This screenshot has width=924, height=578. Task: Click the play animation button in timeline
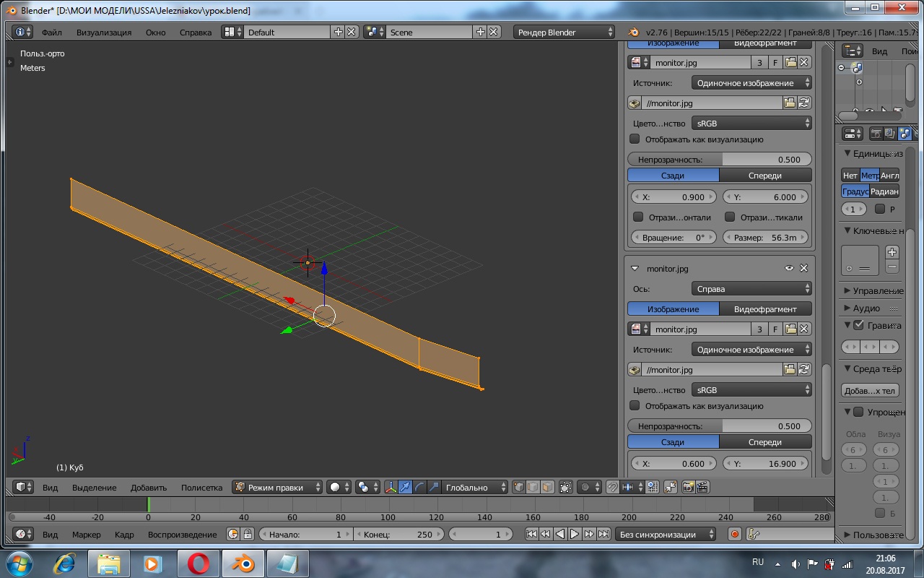575,535
